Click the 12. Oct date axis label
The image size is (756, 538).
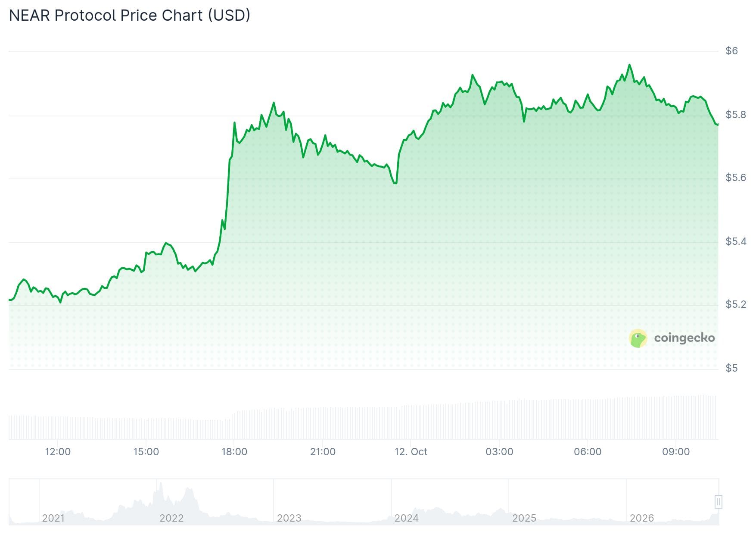(411, 452)
